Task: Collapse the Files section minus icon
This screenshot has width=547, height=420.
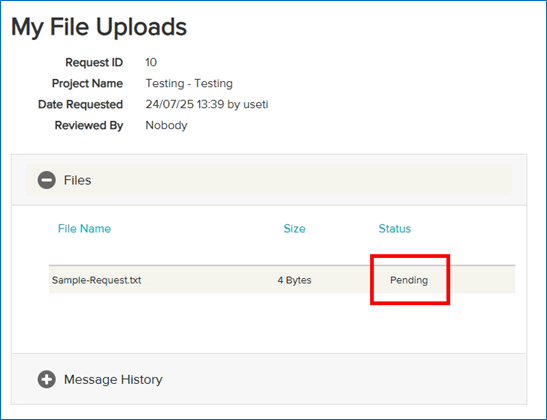Action: (x=46, y=180)
